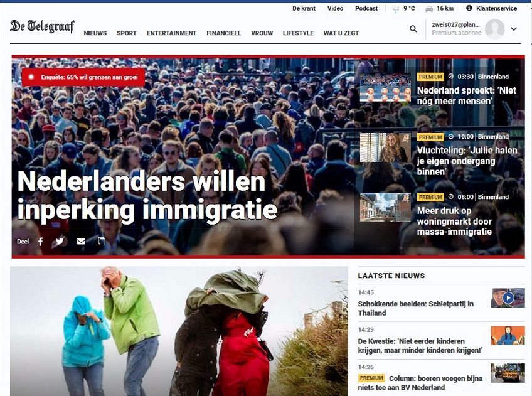Viewport: 532px width, 396px height.
Task: Open the Nieuws menu
Action: pos(95,33)
